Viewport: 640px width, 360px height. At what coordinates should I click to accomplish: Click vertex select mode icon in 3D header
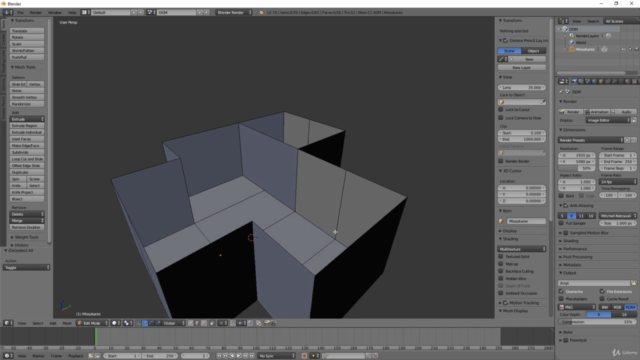click(x=191, y=323)
